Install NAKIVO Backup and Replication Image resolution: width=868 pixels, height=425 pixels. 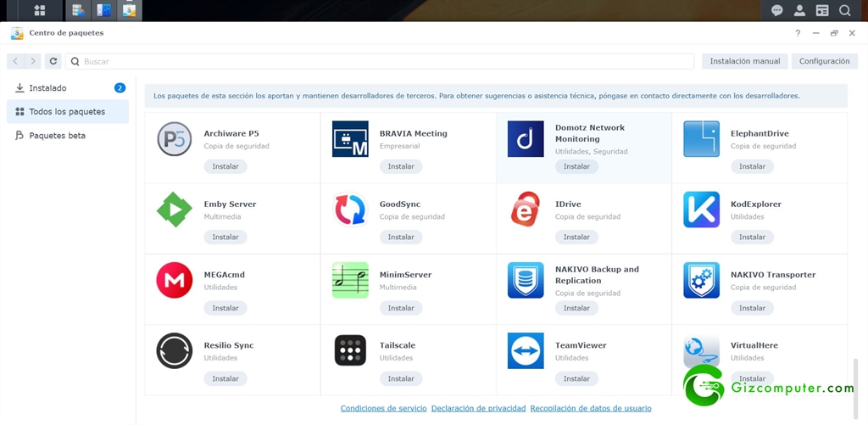point(576,308)
